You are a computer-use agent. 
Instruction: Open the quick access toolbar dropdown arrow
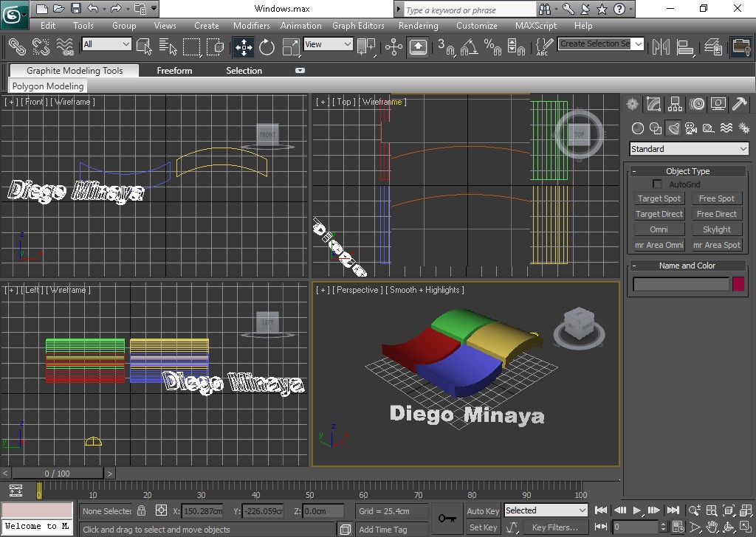point(154,8)
